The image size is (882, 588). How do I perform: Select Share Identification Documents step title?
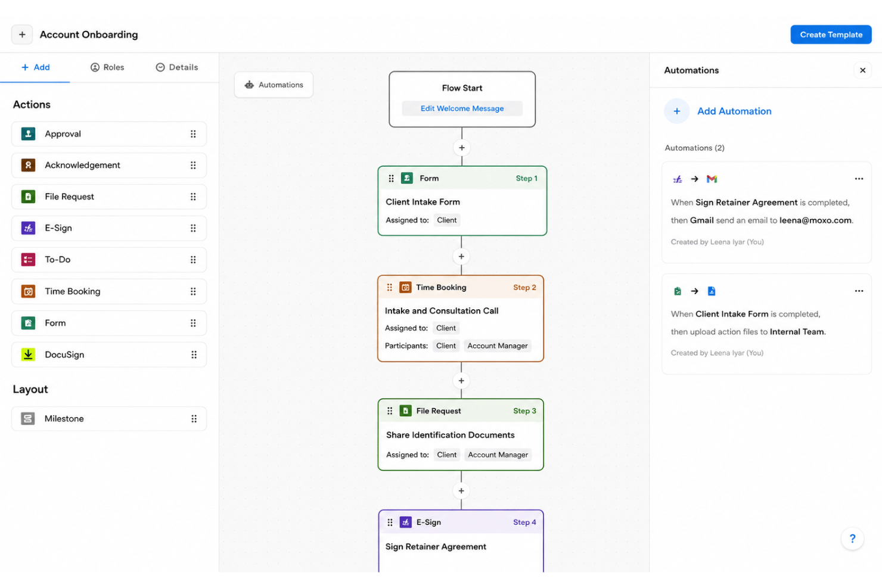(x=450, y=435)
